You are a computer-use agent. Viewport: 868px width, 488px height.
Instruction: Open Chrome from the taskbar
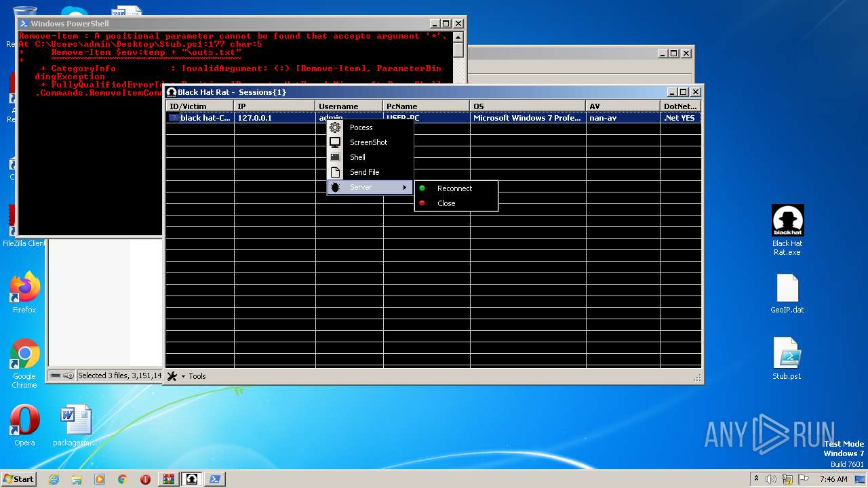(123, 479)
